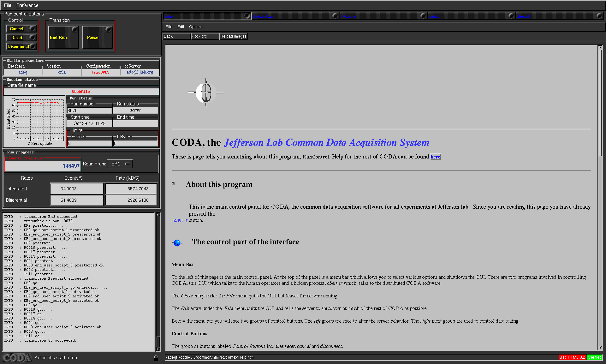Click the 'Automatic start a run' status text
Viewport: 606px width, 364px height.
pos(56,358)
